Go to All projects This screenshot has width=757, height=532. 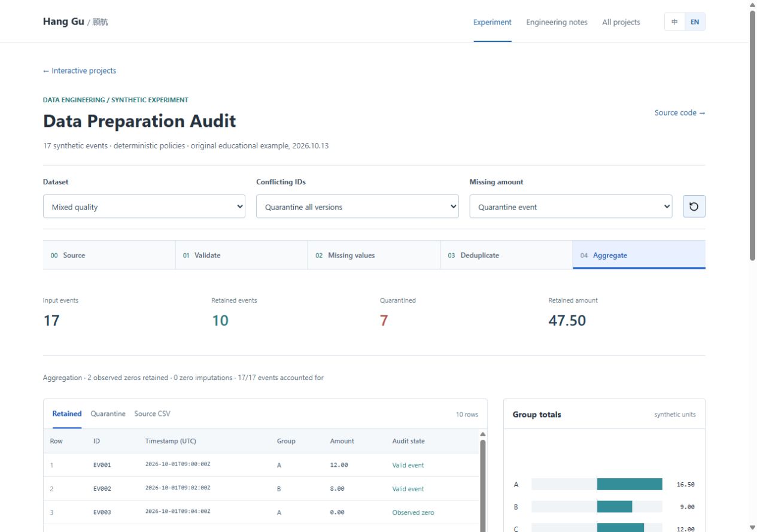pos(621,22)
